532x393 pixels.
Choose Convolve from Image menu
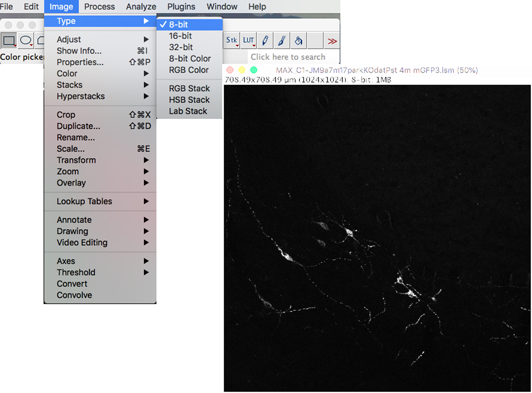tap(100, 295)
